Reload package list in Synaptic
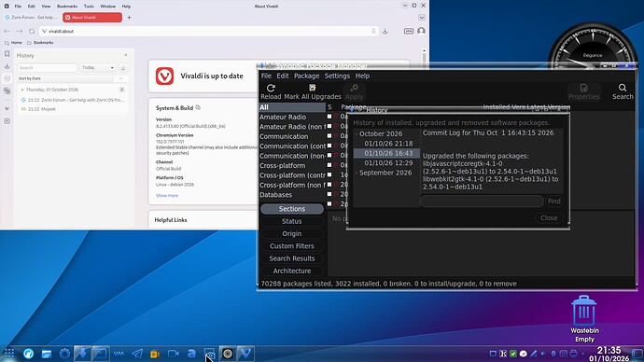Image resolution: width=644 pixels, height=362 pixels. click(x=271, y=92)
